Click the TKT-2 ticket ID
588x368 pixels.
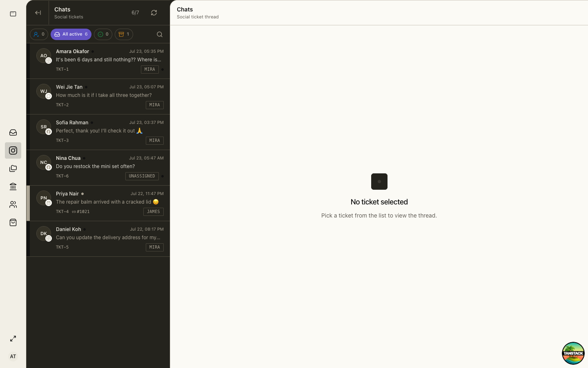(x=62, y=105)
